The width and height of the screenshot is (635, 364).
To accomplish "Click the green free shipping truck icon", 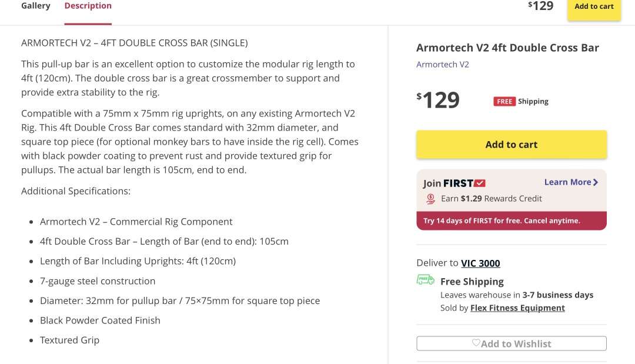I will click(425, 280).
